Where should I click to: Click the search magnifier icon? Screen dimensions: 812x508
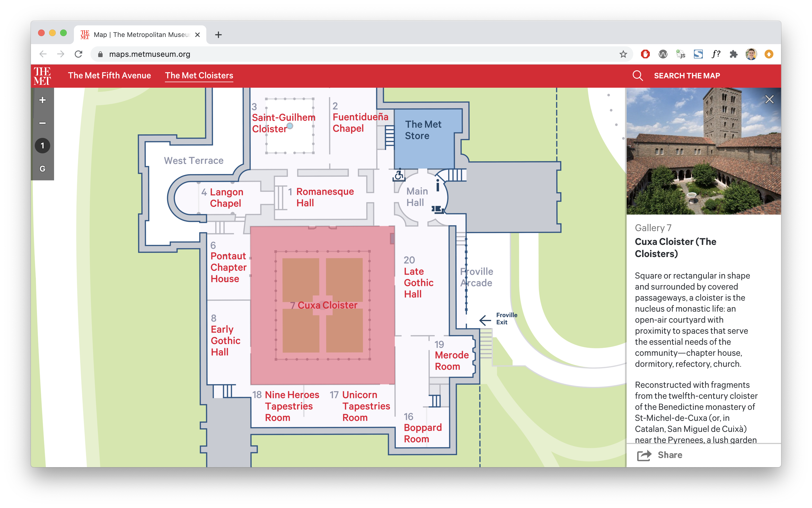pyautogui.click(x=638, y=76)
